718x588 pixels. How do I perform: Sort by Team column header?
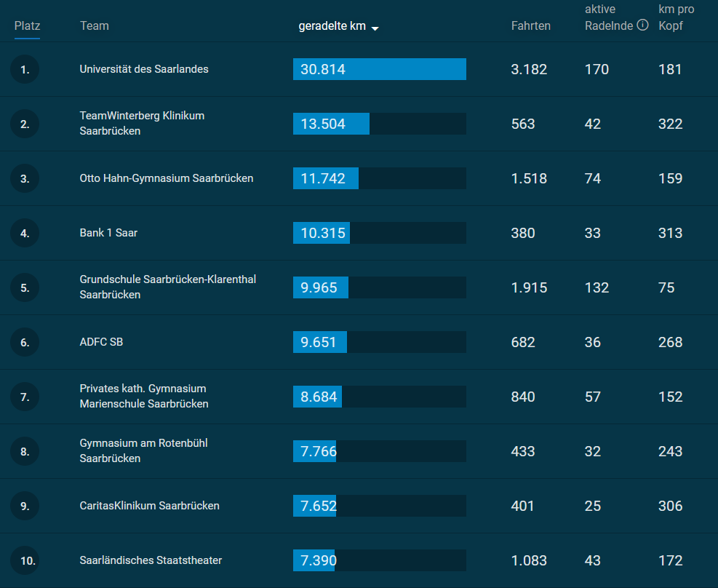(x=94, y=26)
